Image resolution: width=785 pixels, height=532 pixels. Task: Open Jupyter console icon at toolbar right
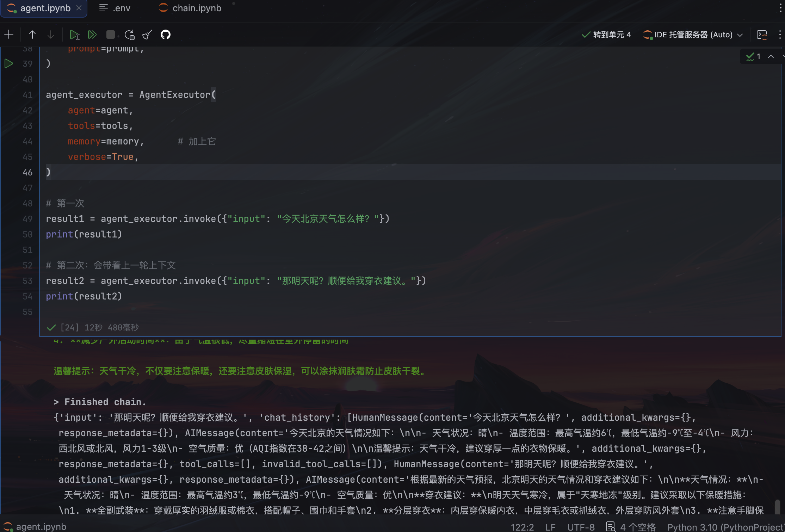762,35
